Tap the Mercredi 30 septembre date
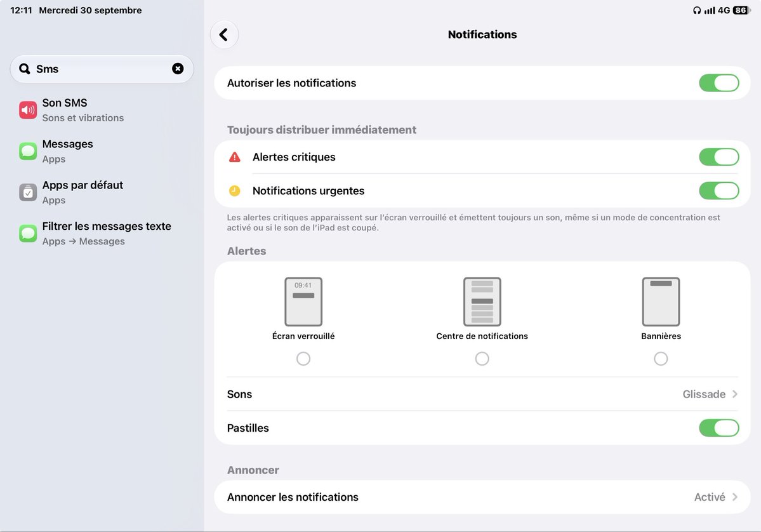761x532 pixels. [90, 10]
